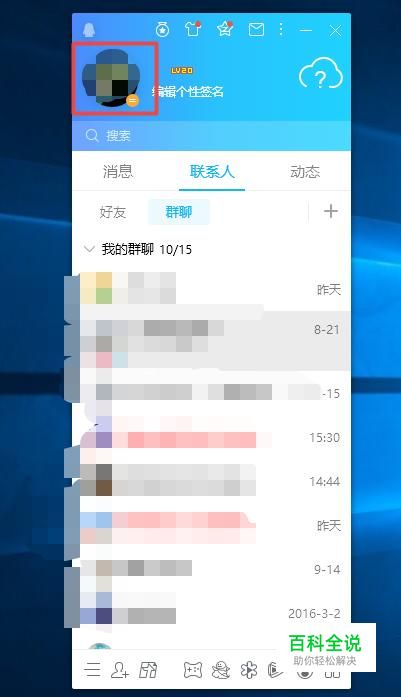The width and height of the screenshot is (401, 697).
Task: Open the three-dot more options menu
Action: (x=281, y=30)
